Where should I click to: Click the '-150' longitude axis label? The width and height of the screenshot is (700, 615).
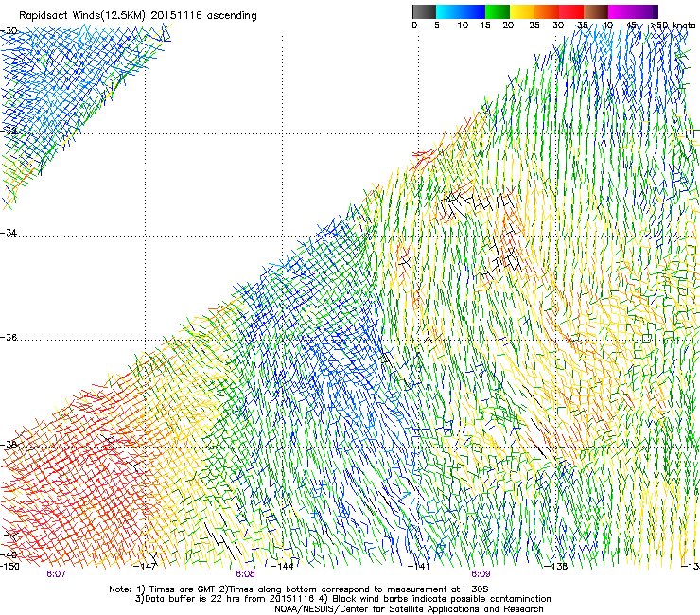[x=9, y=567]
